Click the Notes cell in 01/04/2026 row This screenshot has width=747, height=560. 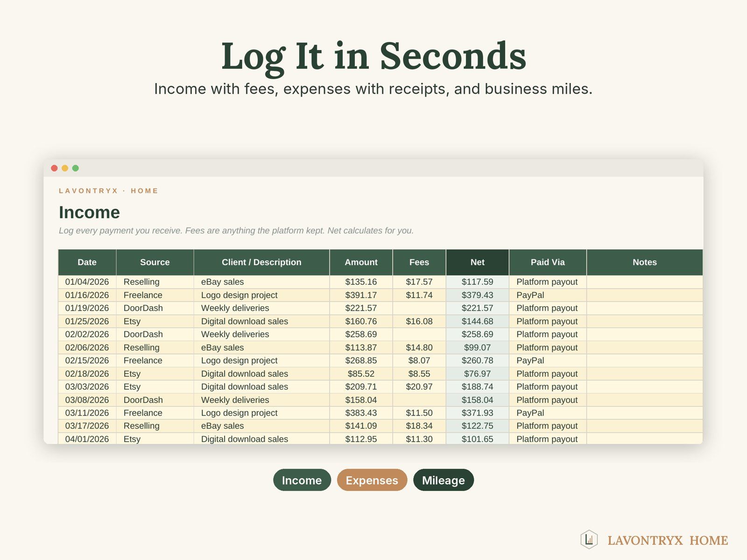pos(645,282)
